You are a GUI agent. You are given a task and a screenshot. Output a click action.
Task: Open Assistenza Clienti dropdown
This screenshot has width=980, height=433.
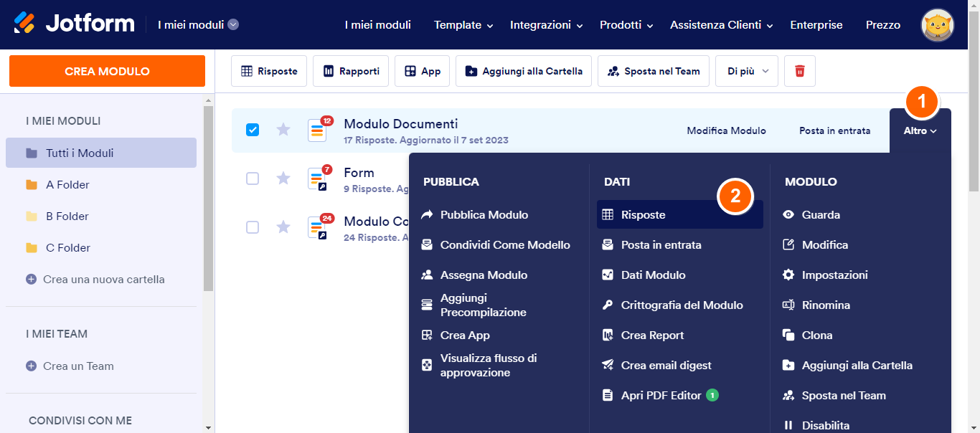tap(721, 25)
